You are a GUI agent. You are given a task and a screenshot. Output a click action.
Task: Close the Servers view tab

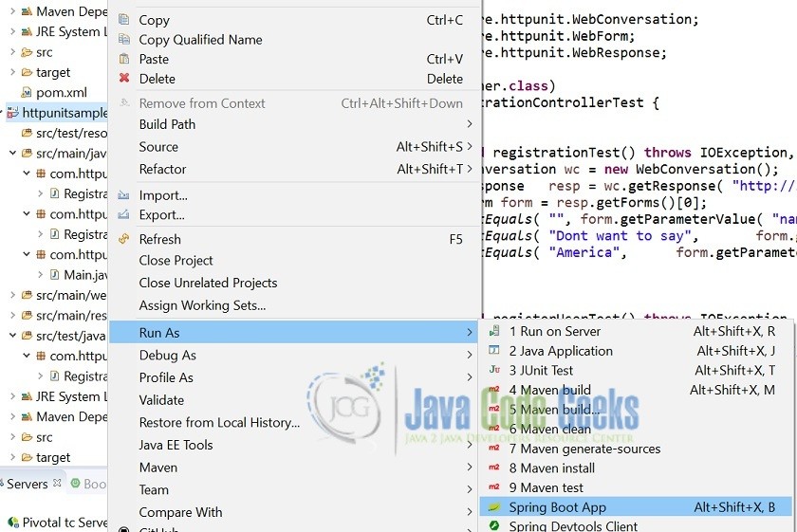coord(58,483)
